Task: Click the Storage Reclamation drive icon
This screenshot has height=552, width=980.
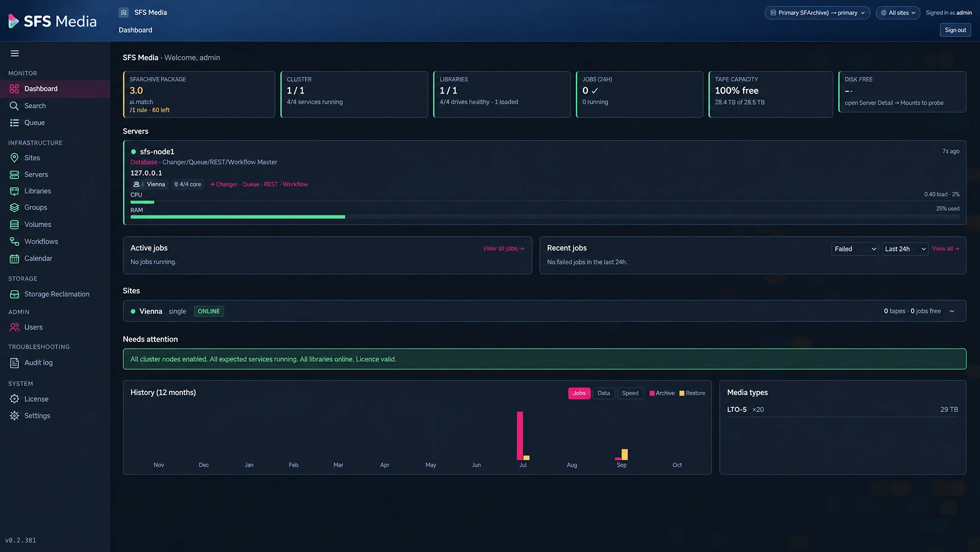Action: click(14, 294)
